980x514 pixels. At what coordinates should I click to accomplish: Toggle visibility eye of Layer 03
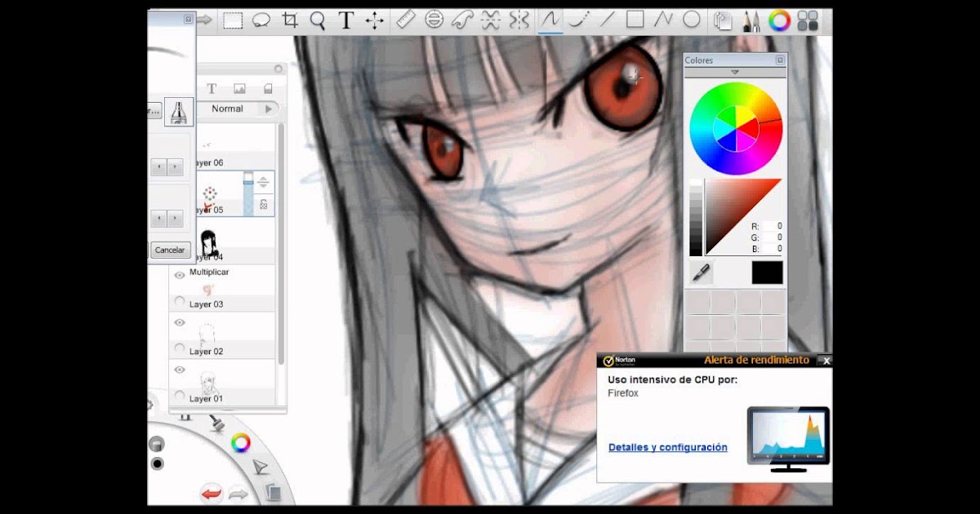tap(180, 276)
